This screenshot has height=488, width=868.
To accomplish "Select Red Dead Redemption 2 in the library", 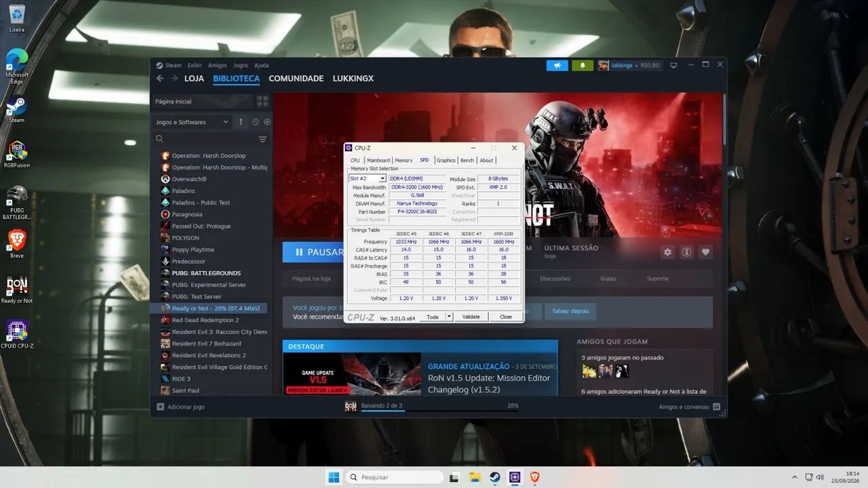I will (x=205, y=320).
